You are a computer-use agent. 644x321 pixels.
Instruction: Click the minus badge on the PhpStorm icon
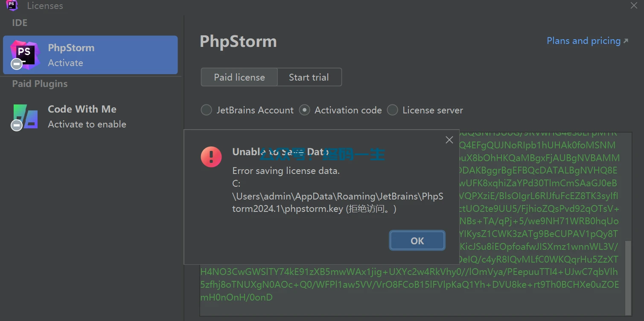click(17, 64)
